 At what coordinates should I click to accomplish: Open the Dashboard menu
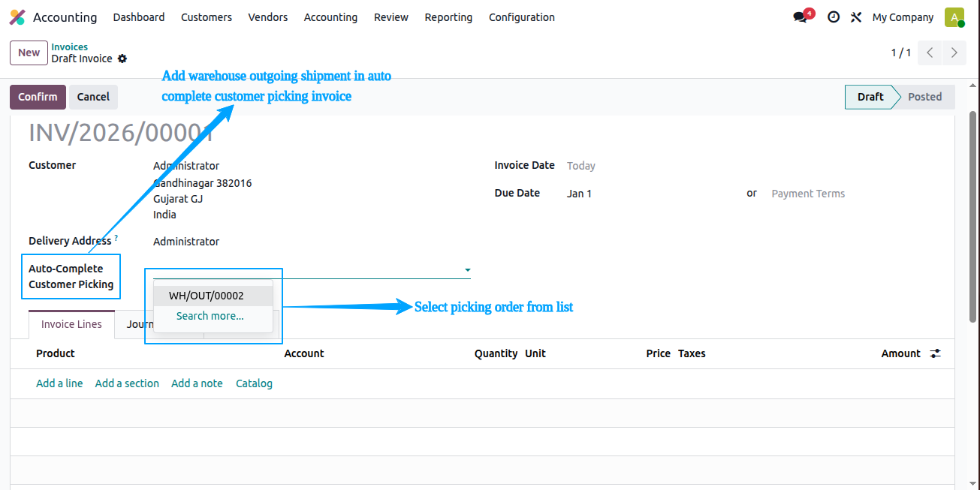pyautogui.click(x=139, y=17)
